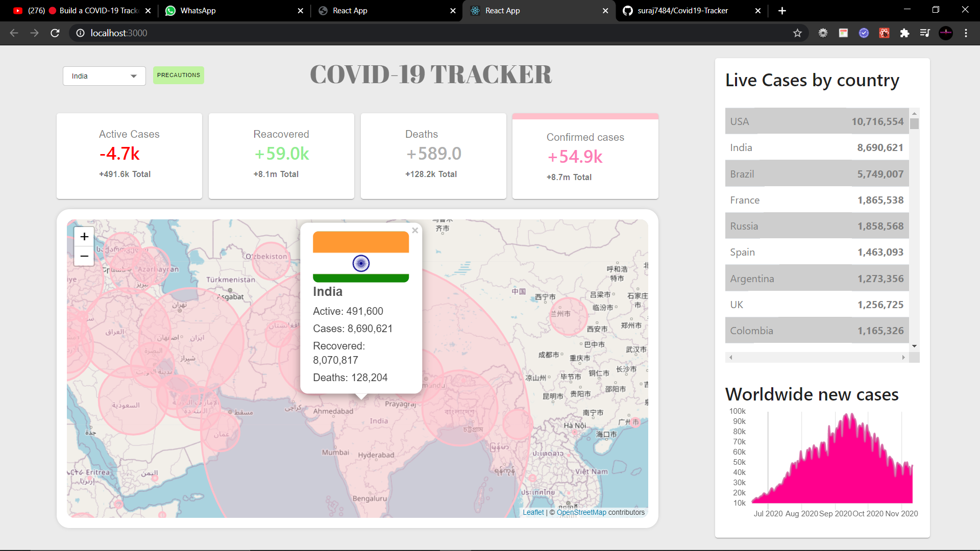Click the Deaths: 128,204 line in popup
Image resolution: width=980 pixels, height=551 pixels.
(350, 378)
